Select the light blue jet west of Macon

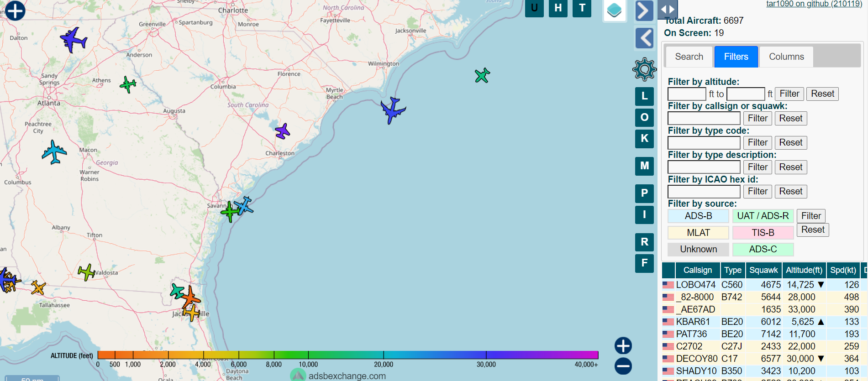[x=54, y=152]
